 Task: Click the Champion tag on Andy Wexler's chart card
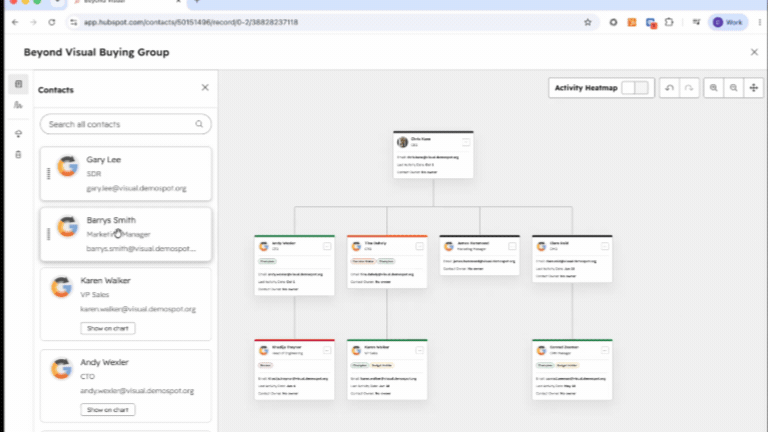pos(267,262)
